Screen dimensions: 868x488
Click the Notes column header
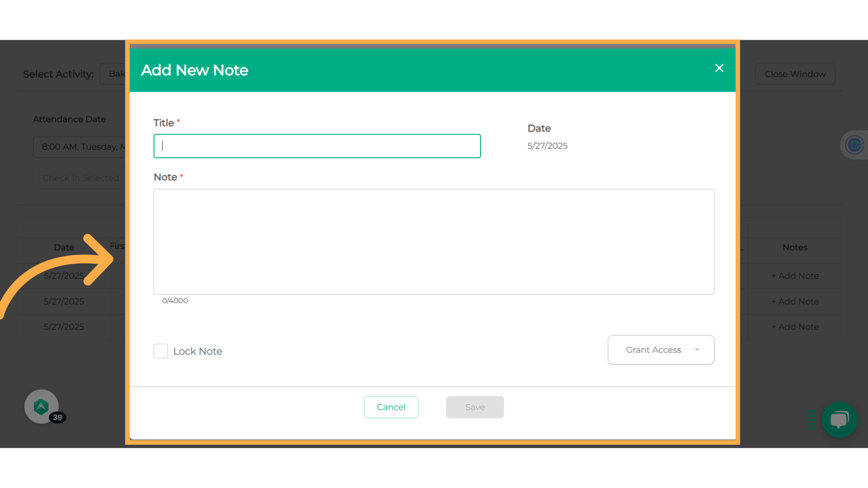pos(795,248)
